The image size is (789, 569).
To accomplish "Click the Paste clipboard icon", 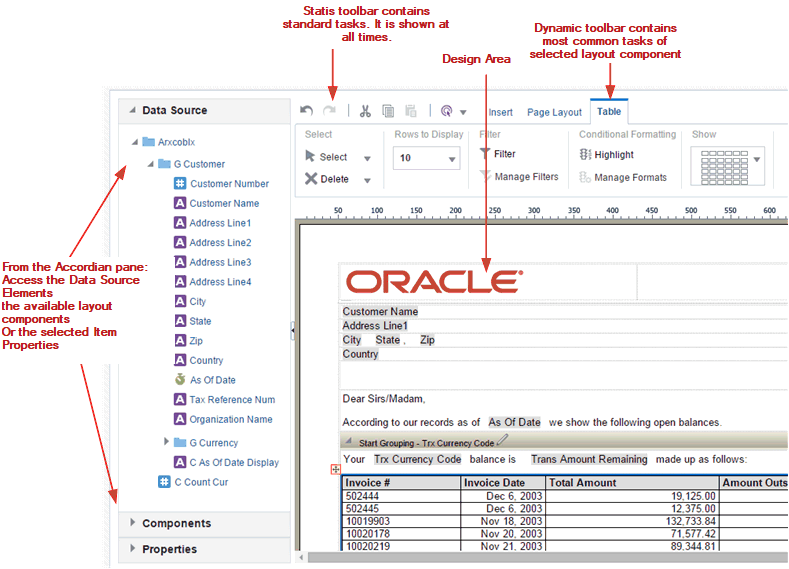I will click(411, 112).
